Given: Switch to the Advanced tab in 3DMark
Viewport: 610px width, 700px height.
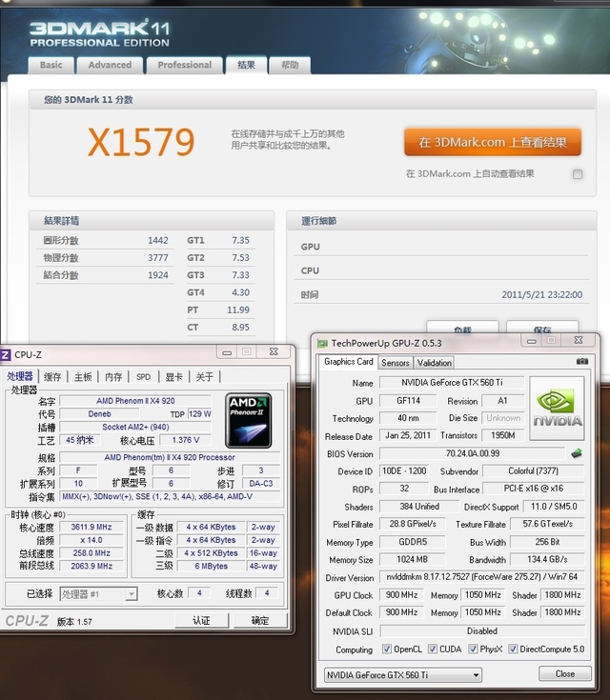Looking at the screenshot, I should [x=110, y=65].
